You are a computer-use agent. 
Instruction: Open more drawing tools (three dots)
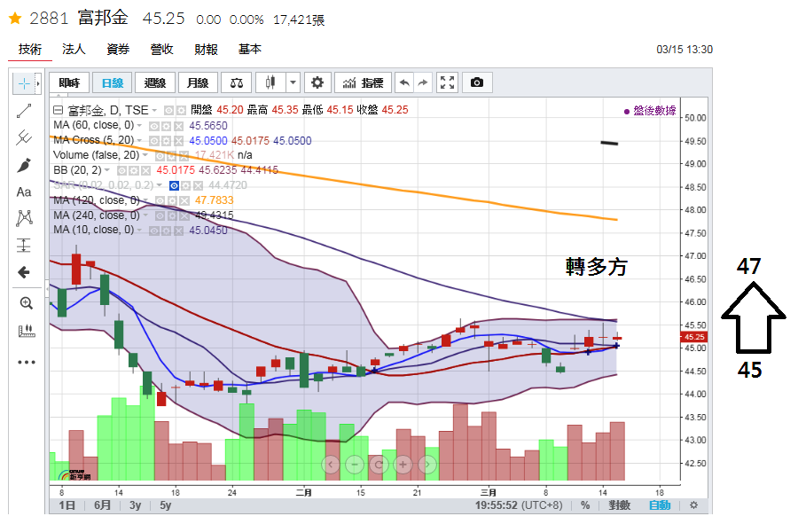[26, 362]
